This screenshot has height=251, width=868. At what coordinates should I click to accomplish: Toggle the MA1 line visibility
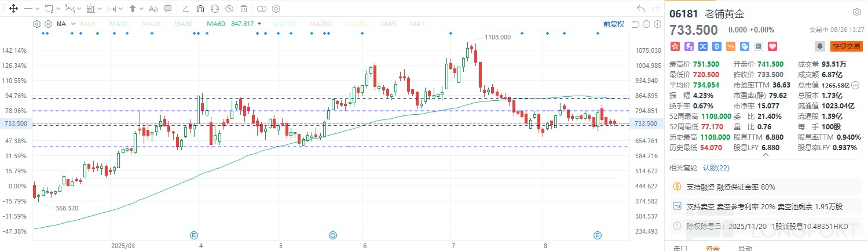pos(418,24)
